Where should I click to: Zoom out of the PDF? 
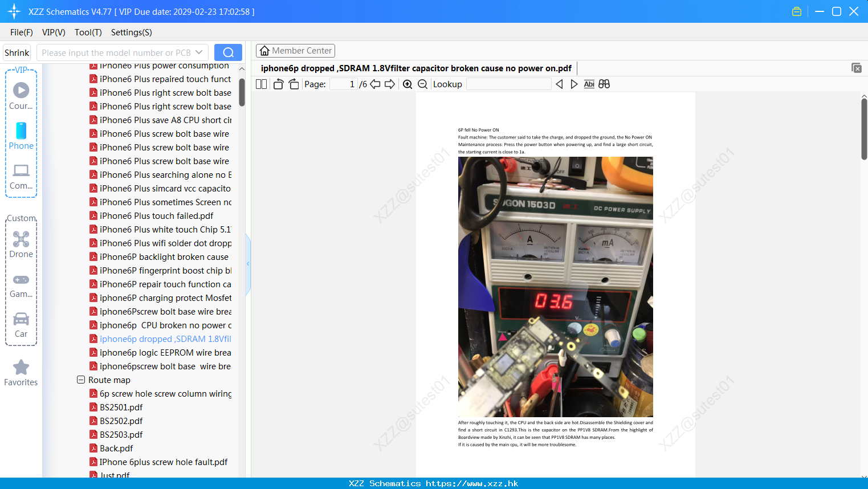422,84
